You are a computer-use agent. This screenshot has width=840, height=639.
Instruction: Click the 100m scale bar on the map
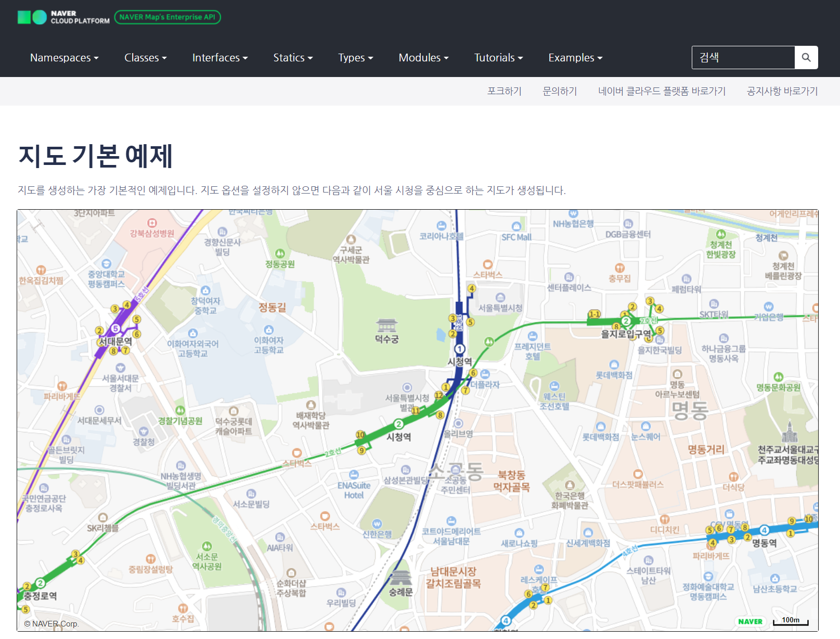tap(791, 621)
